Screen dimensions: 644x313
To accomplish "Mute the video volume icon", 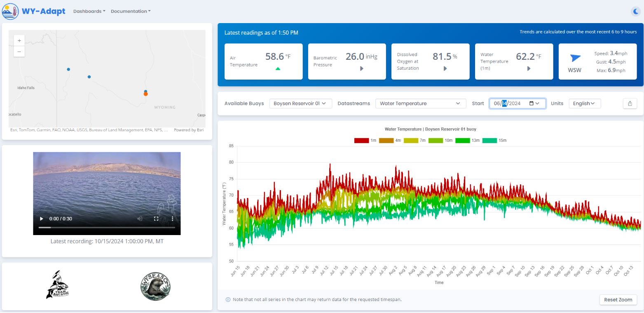I will pyautogui.click(x=140, y=219).
